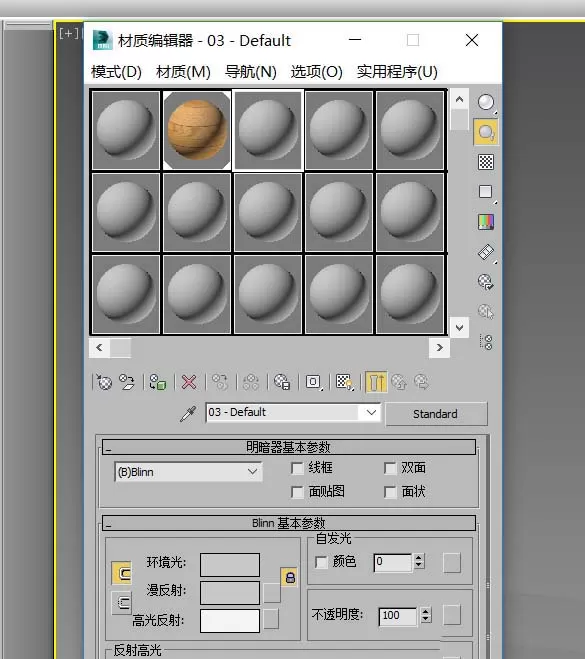Click the 高光反射 color swatch
Screen dimensions: 585x659
[x=230, y=621]
